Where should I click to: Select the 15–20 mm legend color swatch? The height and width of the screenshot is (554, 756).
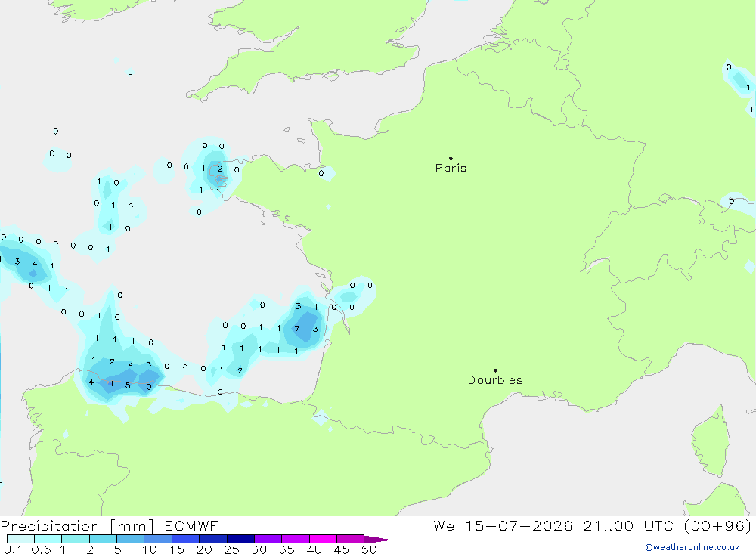(185, 539)
